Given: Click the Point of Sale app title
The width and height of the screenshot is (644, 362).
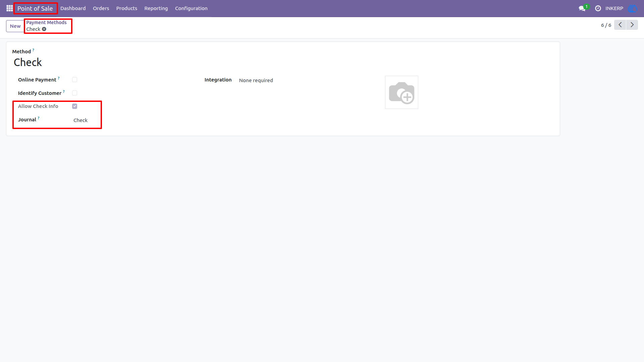Looking at the screenshot, I should click(35, 8).
